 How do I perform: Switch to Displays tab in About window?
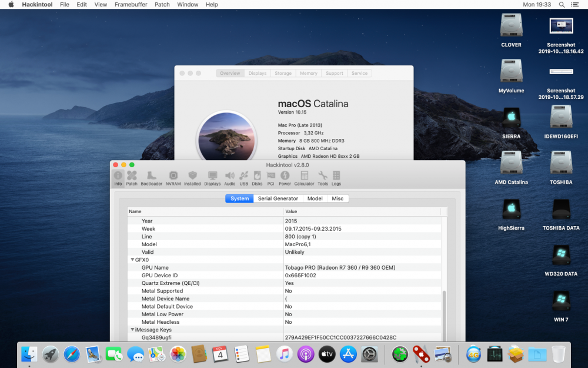258,73
